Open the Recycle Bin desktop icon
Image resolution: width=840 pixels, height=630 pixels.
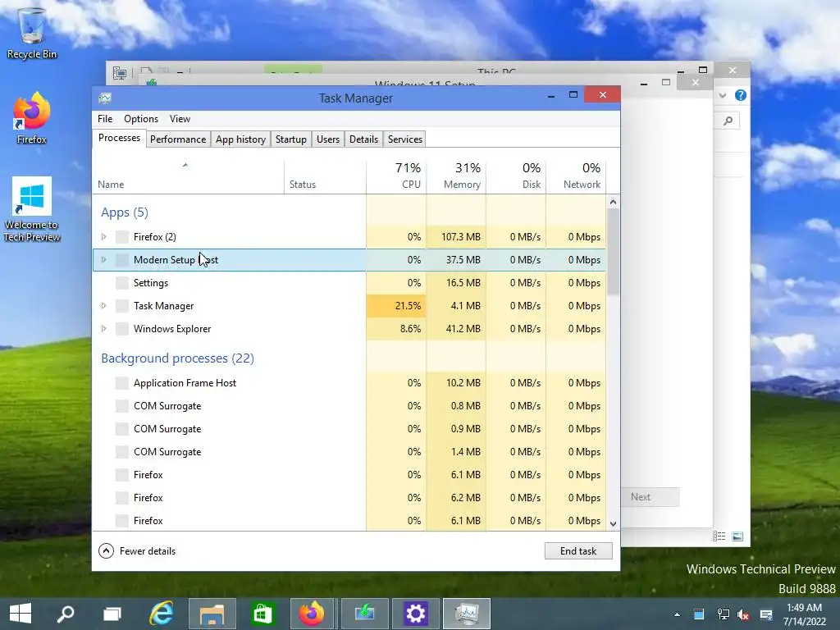(32, 33)
